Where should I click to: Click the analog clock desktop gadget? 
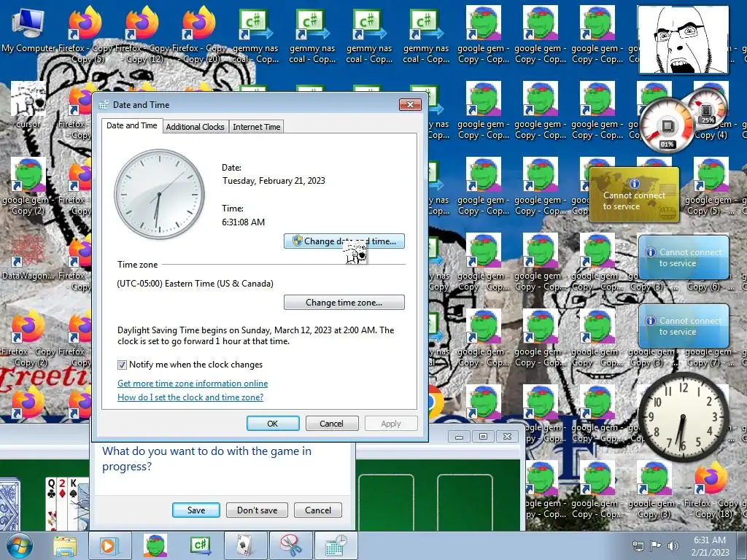tap(683, 418)
